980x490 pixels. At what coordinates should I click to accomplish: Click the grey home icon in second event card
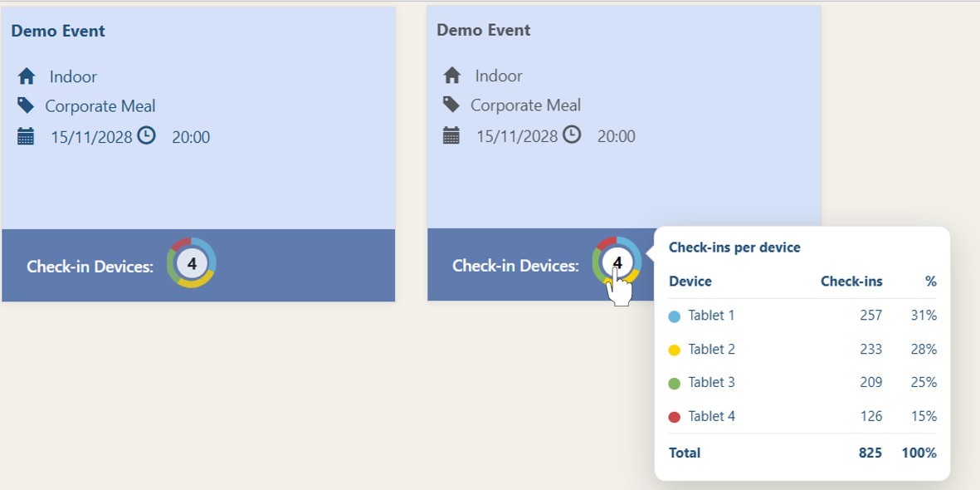tap(452, 76)
